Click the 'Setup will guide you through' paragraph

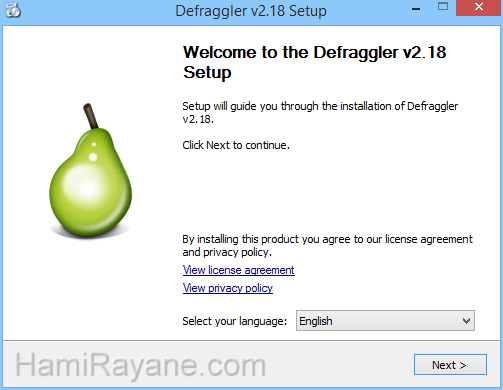click(x=320, y=113)
